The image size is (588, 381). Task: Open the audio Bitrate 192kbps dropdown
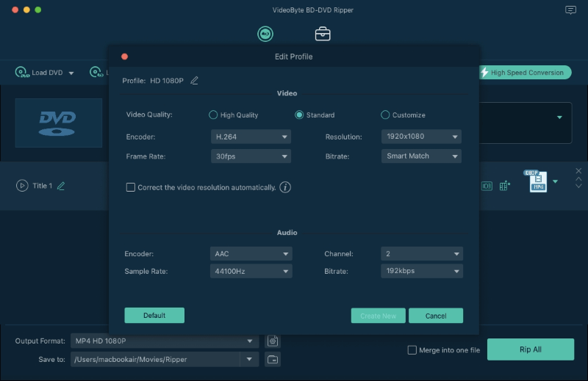[x=422, y=271]
